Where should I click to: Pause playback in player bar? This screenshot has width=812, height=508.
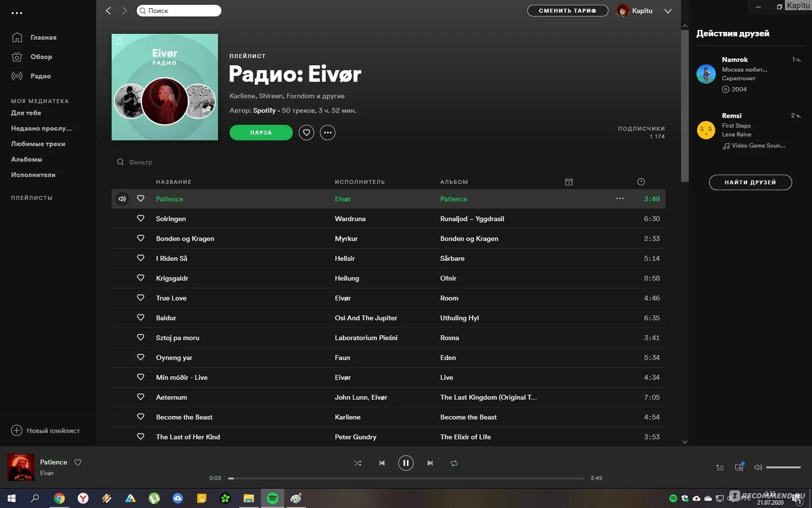coord(406,463)
